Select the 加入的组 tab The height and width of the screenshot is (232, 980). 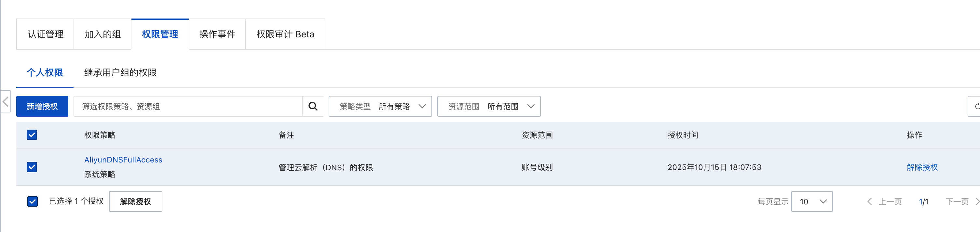click(x=102, y=34)
